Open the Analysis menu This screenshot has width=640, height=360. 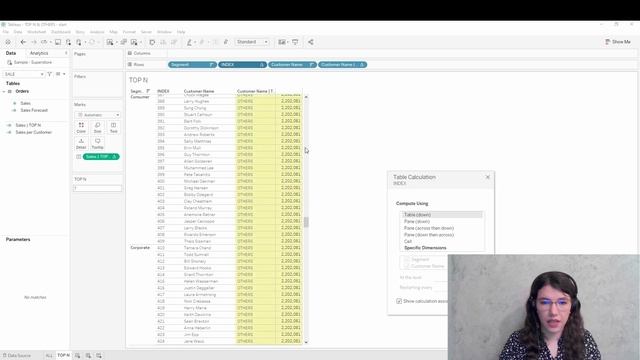tap(97, 32)
